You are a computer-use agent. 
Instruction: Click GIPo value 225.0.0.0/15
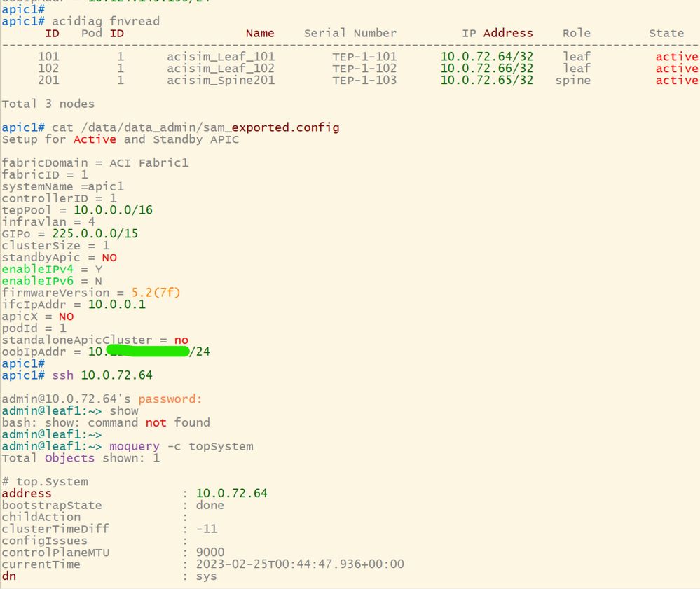click(x=95, y=234)
